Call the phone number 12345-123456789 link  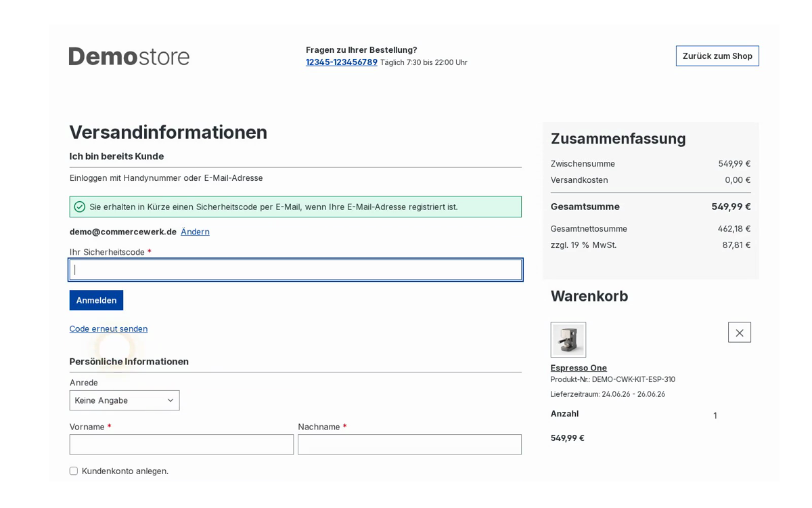(x=342, y=62)
